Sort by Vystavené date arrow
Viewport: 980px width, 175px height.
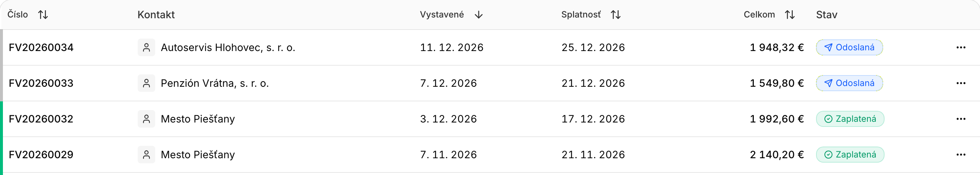point(479,15)
